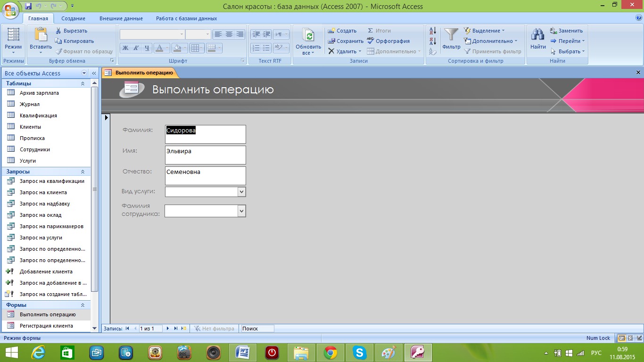Click the Вставить paste icon
Viewport: 644px width, 362px height.
coord(41,35)
